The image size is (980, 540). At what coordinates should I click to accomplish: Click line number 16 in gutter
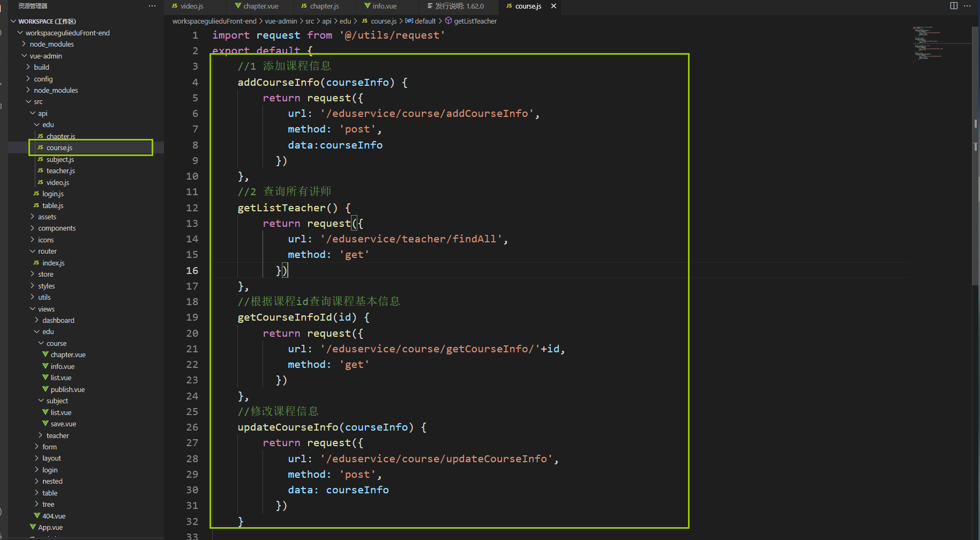coord(192,270)
